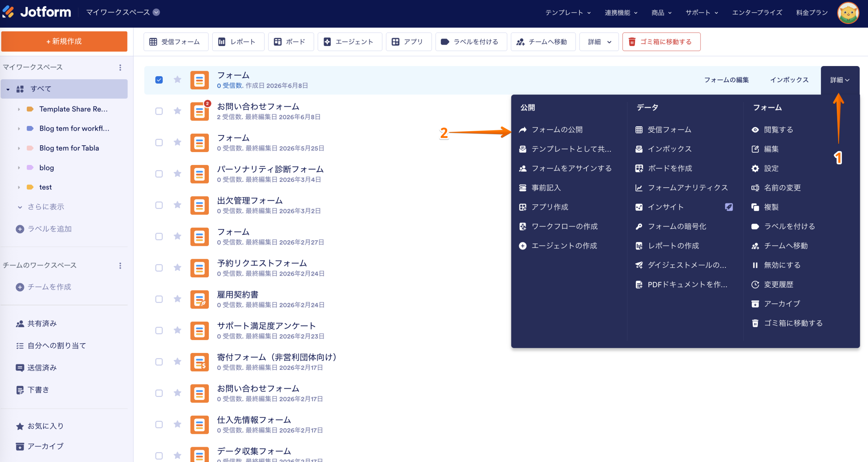The width and height of the screenshot is (868, 462).
Task: Open フォームアナリティクス
Action: coord(682,188)
